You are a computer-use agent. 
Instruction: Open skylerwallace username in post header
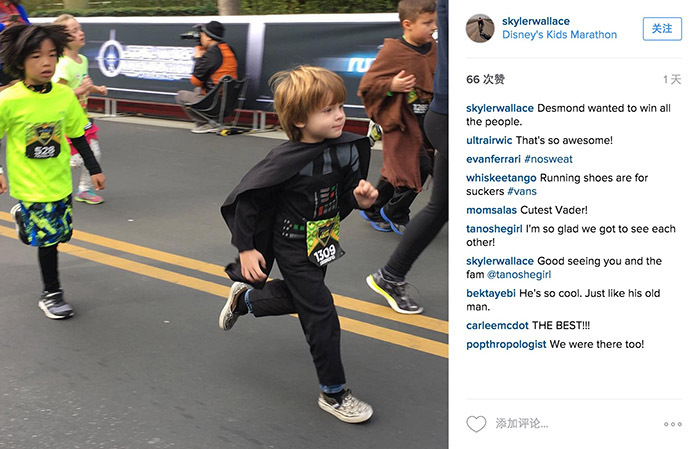pos(536,21)
